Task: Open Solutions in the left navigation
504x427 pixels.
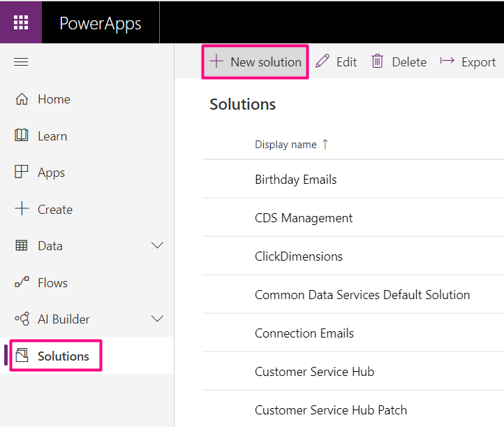Action: tap(63, 356)
